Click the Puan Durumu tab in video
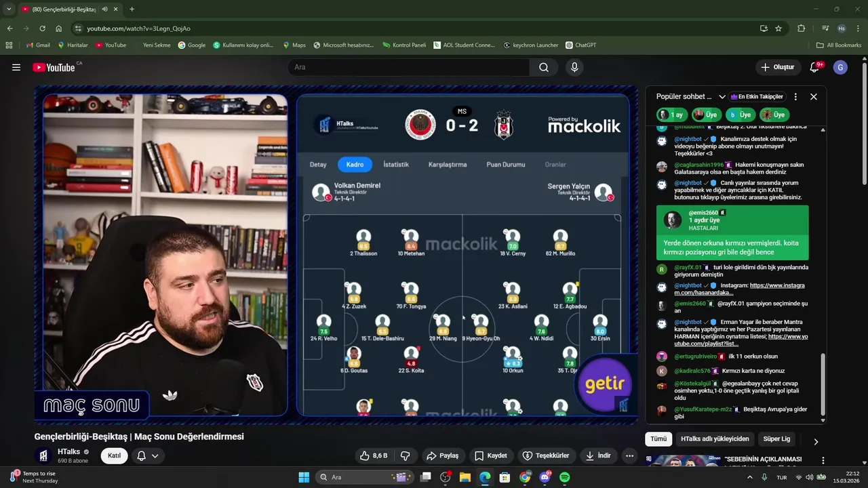 coord(506,165)
